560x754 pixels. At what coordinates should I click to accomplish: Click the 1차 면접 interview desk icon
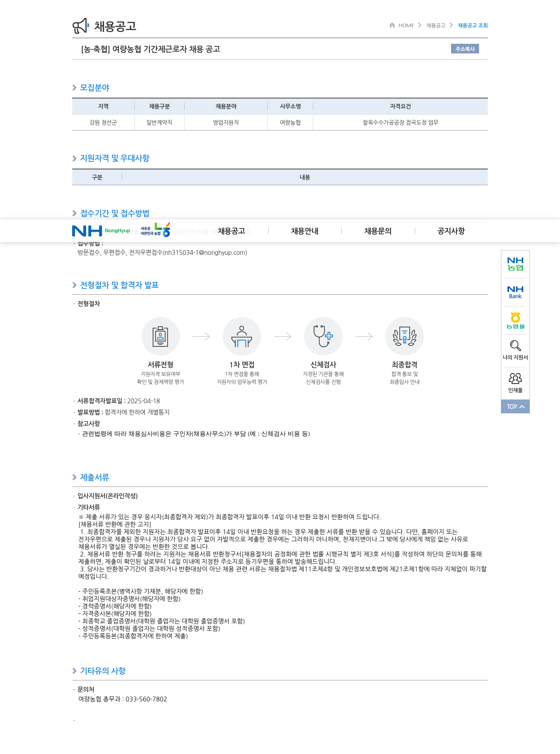[242, 336]
